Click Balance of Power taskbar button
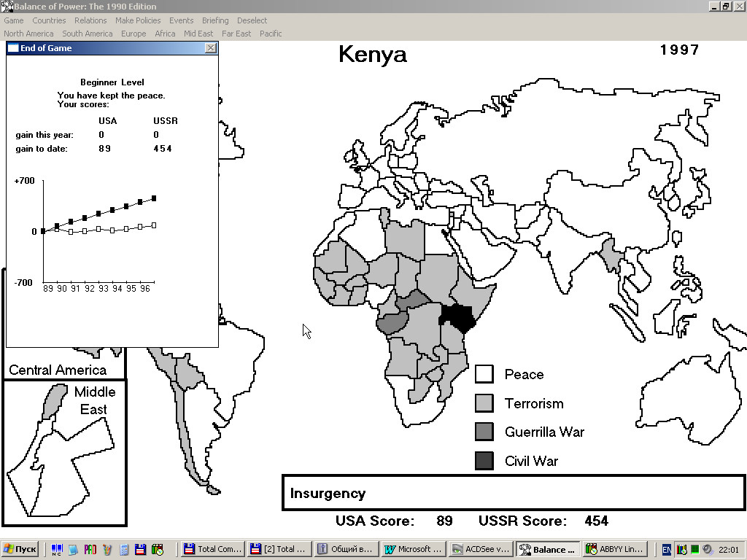The image size is (747, 560). point(548,550)
